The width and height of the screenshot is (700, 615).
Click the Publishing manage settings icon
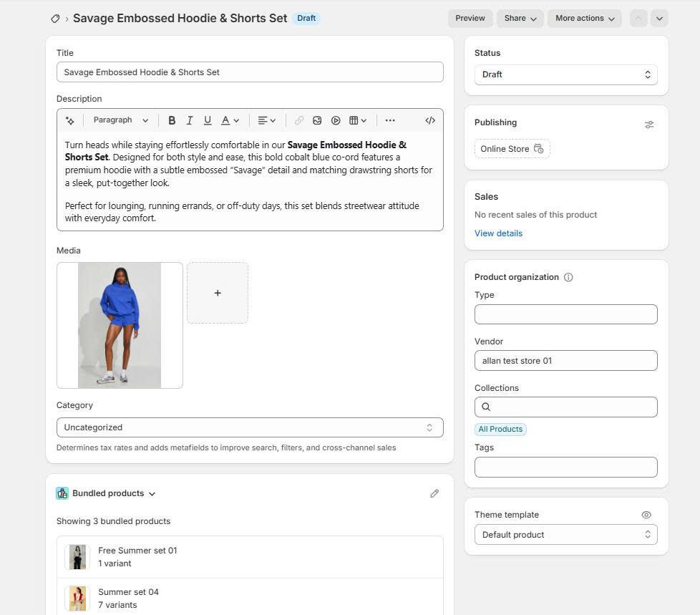649,125
